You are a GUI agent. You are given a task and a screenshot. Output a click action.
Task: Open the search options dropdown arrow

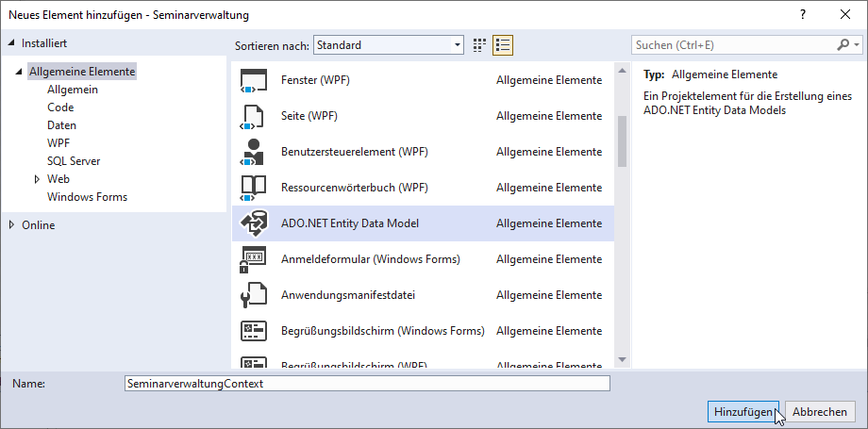[857, 45]
